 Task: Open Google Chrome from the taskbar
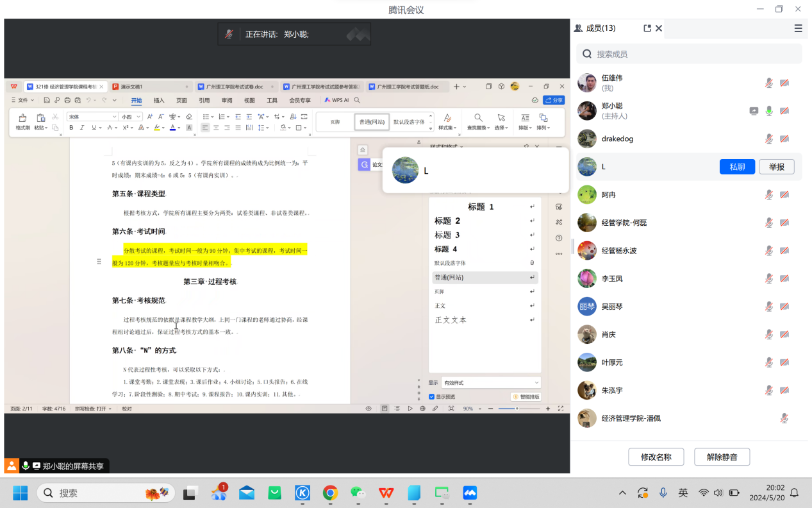pyautogui.click(x=330, y=493)
